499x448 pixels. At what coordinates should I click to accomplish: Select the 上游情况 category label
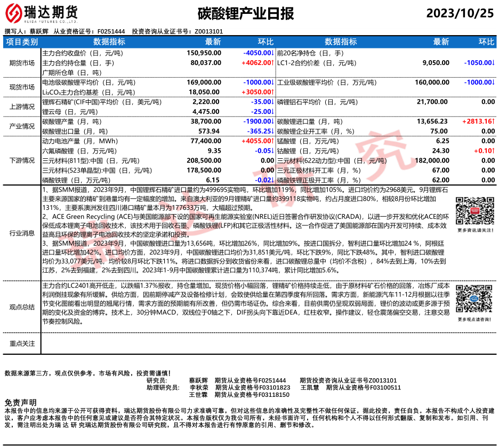(x=22, y=107)
